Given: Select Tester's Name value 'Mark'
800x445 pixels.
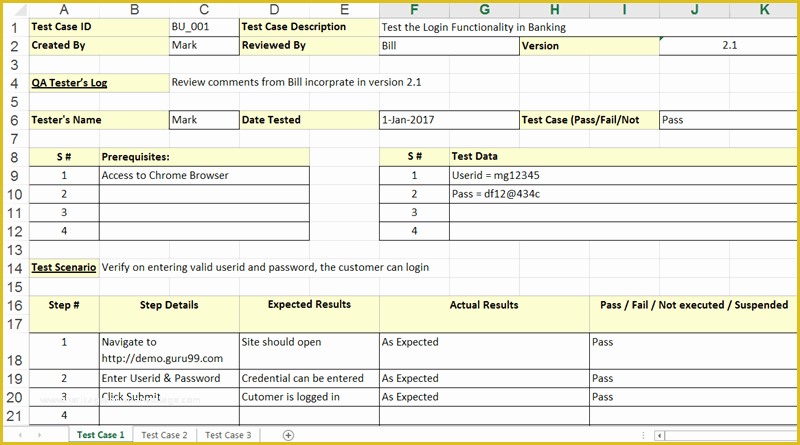Looking at the screenshot, I should coord(204,120).
